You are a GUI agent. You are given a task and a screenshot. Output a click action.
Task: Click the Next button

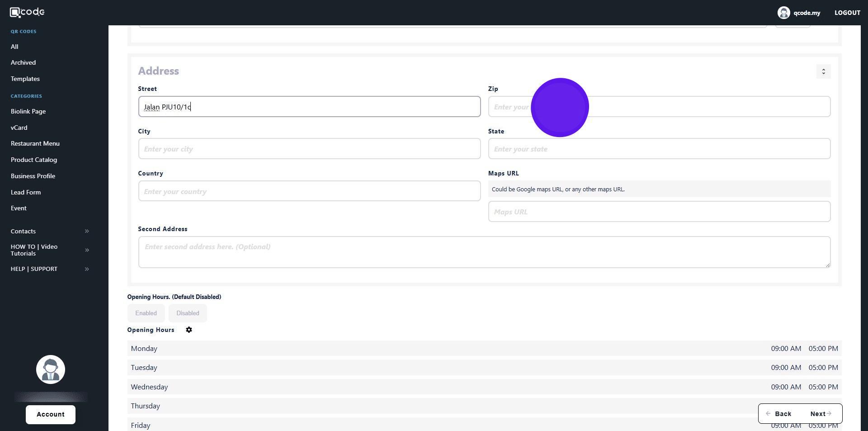[x=820, y=414]
